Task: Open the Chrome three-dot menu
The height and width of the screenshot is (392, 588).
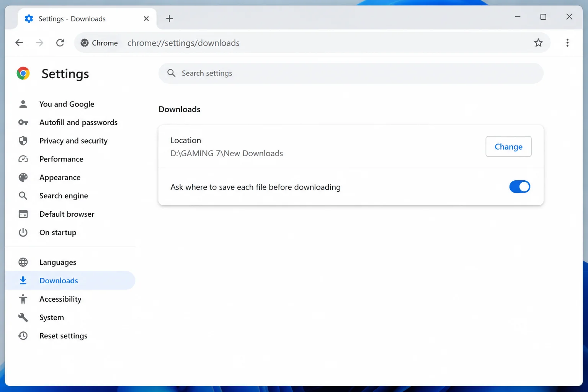Action: point(567,43)
